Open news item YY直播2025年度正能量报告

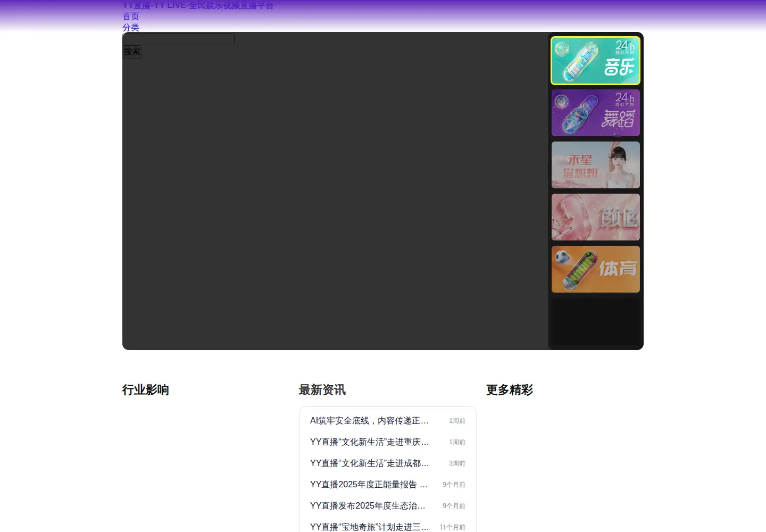[x=369, y=485]
